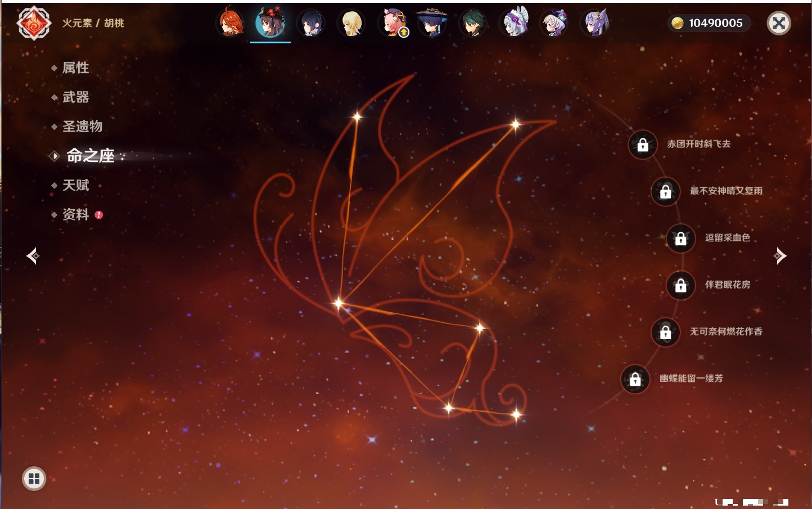Click the 逗留采血色 constellation label

click(x=728, y=237)
